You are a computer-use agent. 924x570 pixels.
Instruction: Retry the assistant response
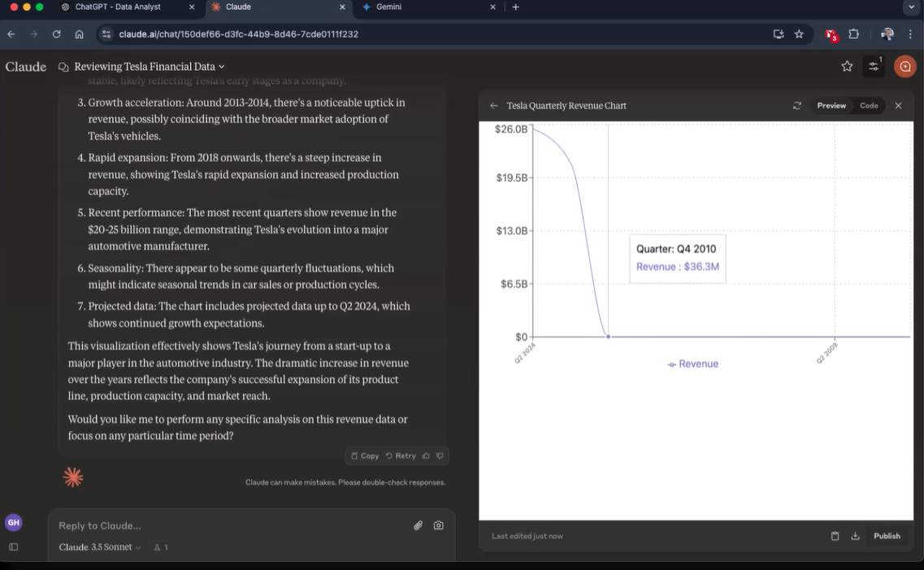pyautogui.click(x=401, y=455)
